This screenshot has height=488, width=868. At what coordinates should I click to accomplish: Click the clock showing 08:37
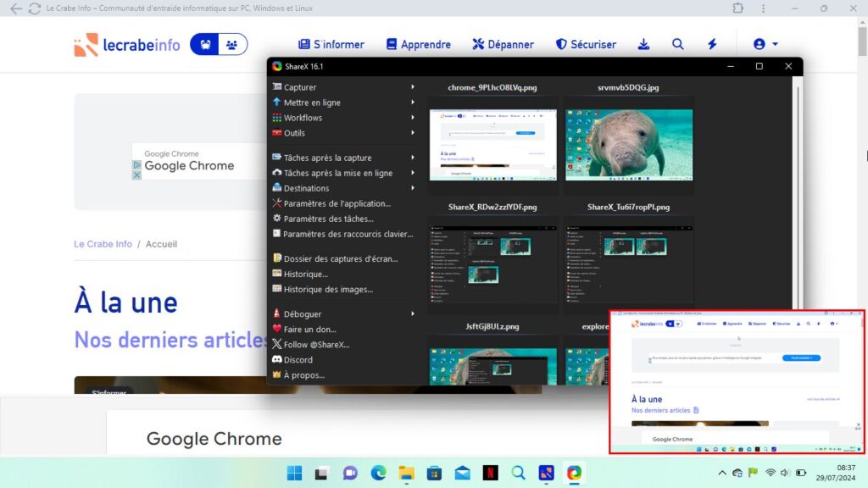pyautogui.click(x=846, y=468)
